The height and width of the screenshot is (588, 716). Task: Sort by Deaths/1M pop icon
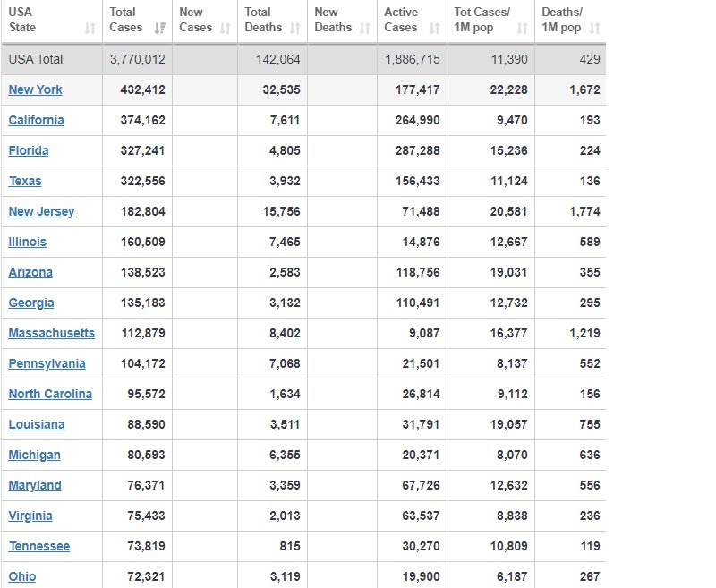pyautogui.click(x=595, y=29)
